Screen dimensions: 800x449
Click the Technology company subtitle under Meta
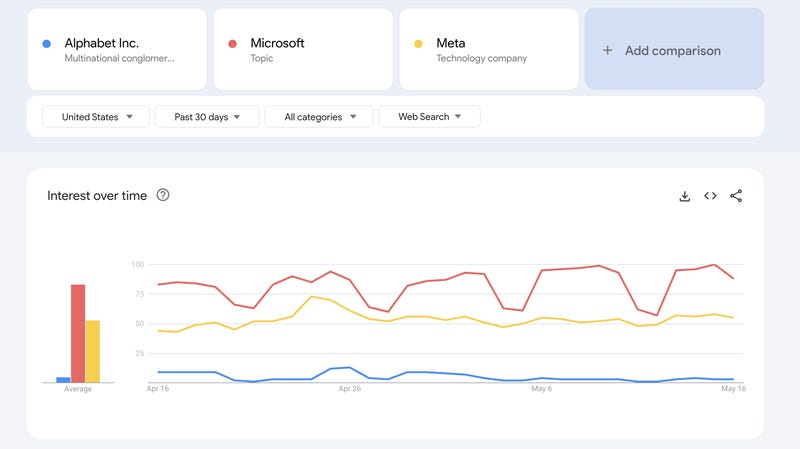[x=482, y=58]
